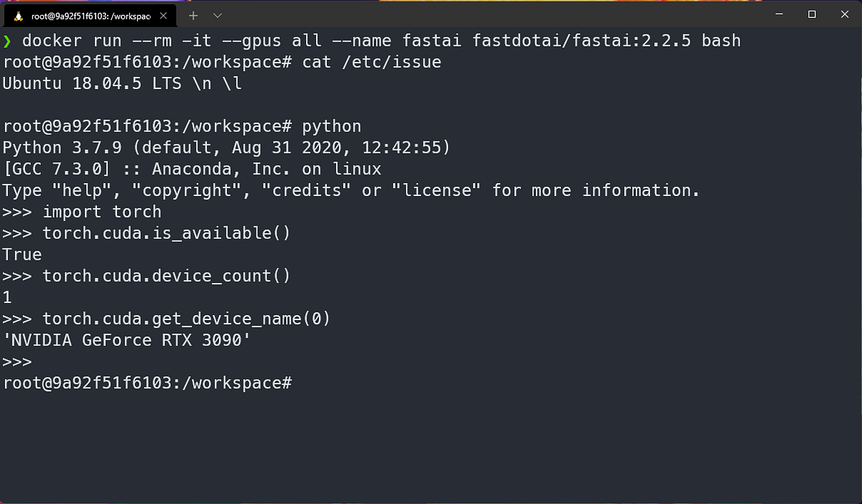Maximize the Windows Terminal window
Viewport: 862px width, 504px height.
pos(812,14)
